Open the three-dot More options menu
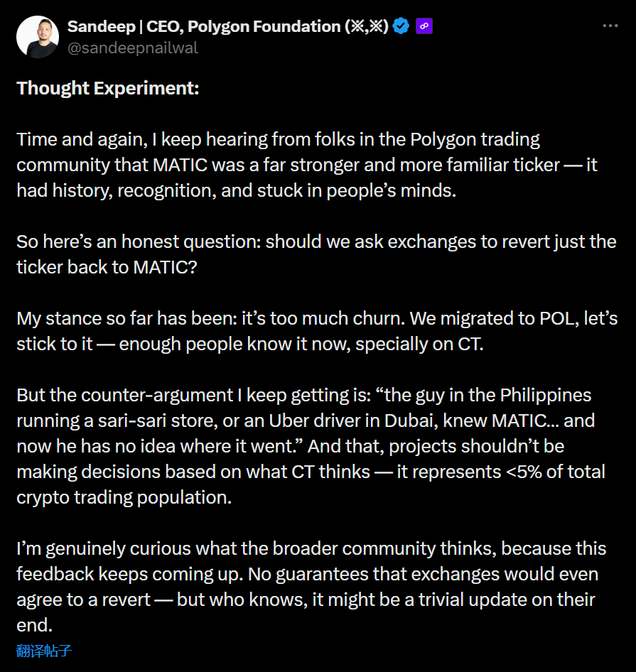Viewport: 636px width, 672px height. (610, 26)
